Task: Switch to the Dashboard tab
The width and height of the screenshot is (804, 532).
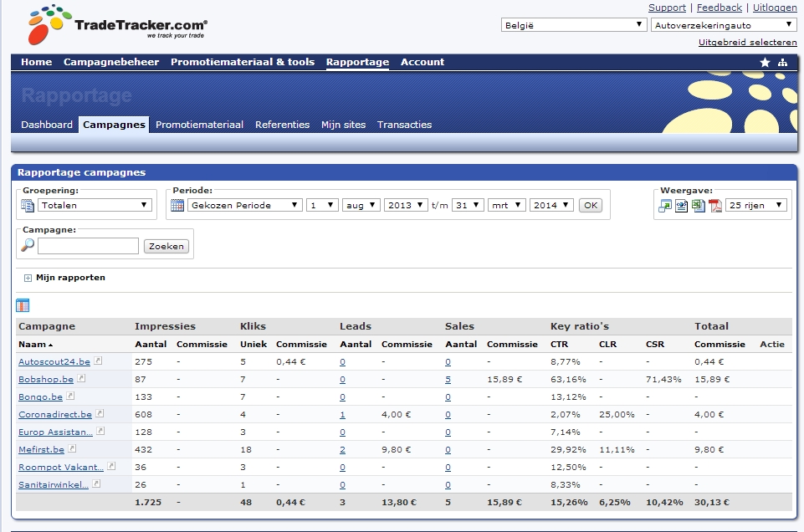Action: click(x=47, y=125)
